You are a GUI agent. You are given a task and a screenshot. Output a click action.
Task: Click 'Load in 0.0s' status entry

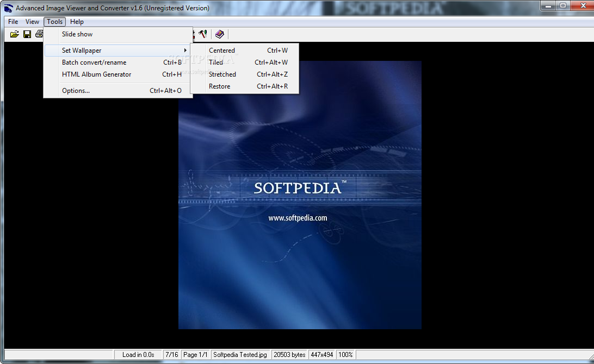point(138,355)
